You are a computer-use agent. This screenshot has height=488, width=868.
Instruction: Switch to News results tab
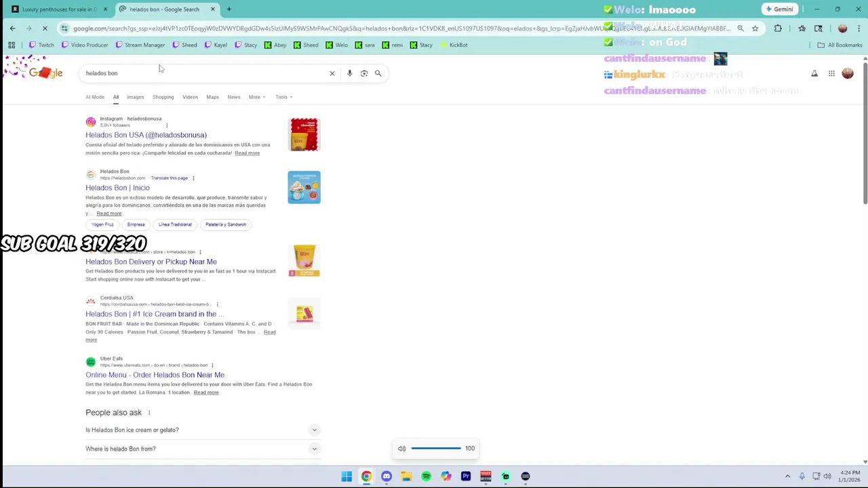click(x=234, y=97)
